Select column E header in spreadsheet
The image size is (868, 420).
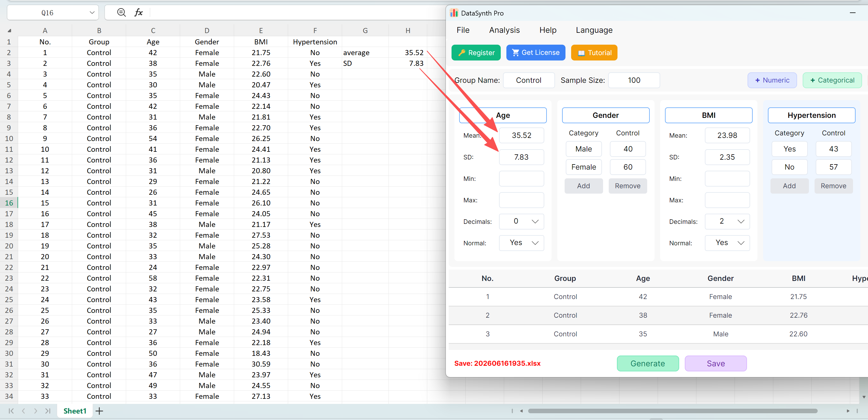tap(261, 31)
